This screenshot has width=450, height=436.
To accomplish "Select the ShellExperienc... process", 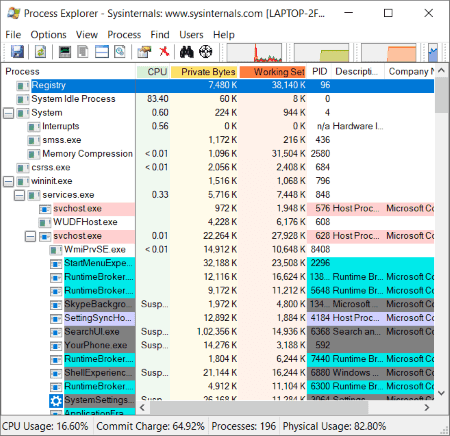I will point(218,373).
